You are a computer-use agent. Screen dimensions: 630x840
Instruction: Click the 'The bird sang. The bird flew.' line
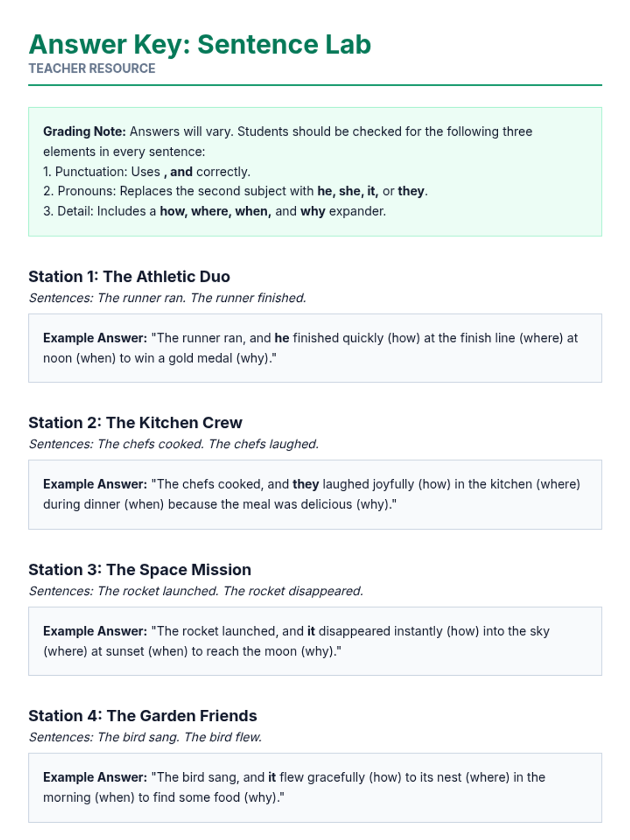(x=145, y=737)
